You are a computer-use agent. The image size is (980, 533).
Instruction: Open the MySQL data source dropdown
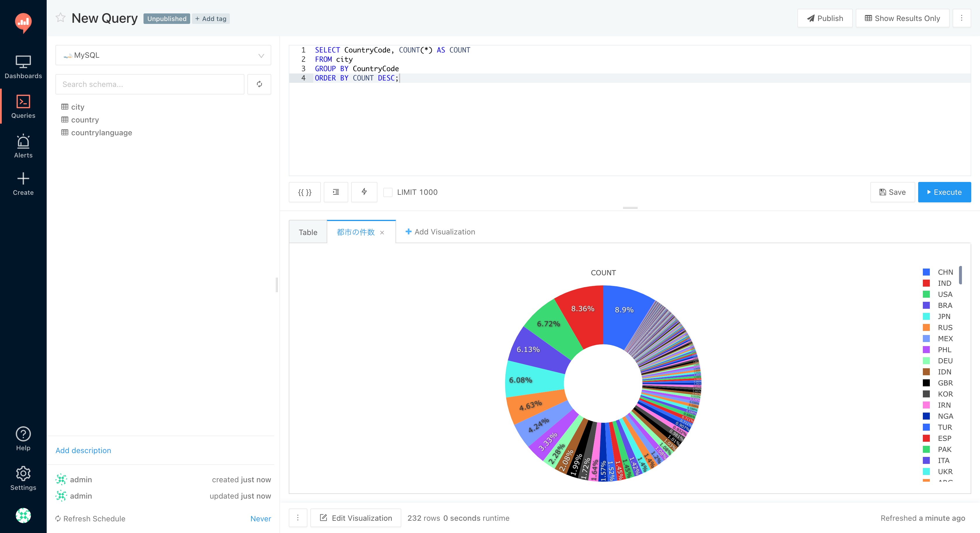pos(163,55)
